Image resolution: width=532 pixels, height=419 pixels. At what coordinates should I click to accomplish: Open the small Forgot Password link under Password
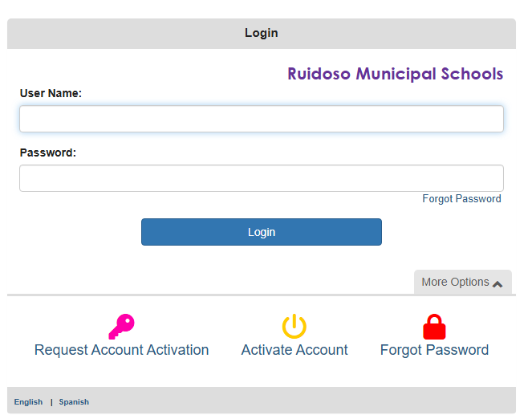coord(461,199)
